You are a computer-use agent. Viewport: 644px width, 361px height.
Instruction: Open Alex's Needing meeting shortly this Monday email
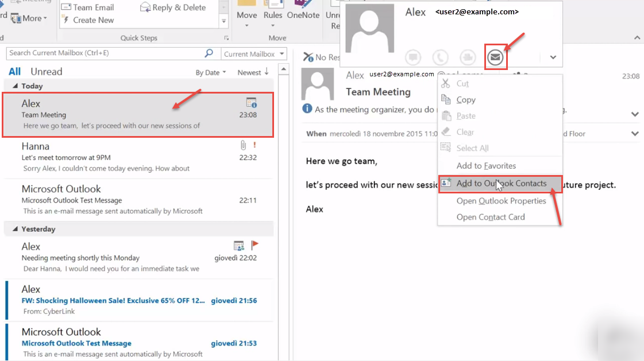[x=138, y=257]
